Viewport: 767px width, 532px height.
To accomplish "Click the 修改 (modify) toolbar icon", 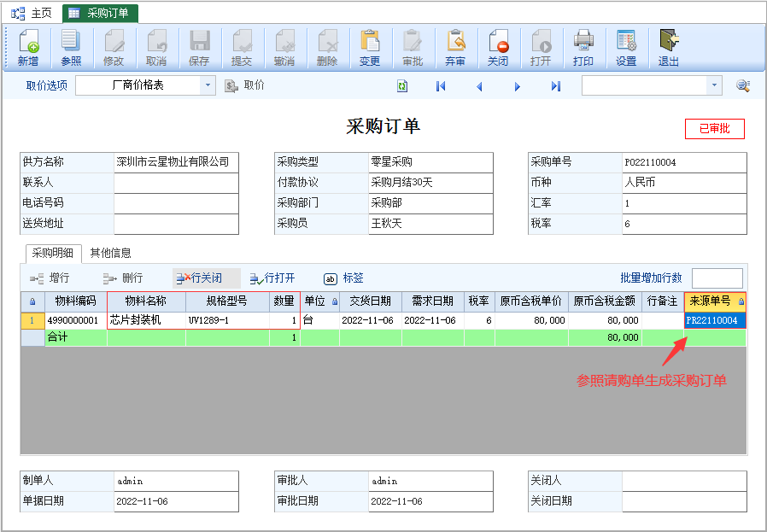I will pos(114,48).
